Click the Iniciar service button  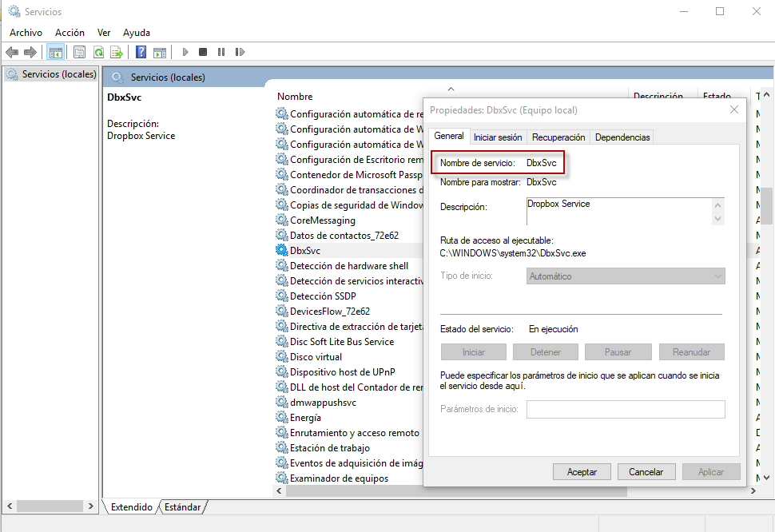[x=474, y=352]
